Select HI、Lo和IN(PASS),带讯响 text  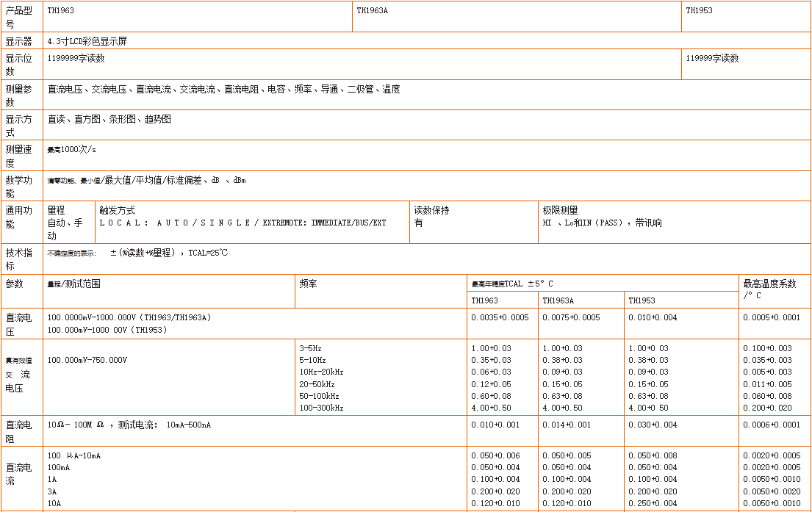(x=603, y=223)
